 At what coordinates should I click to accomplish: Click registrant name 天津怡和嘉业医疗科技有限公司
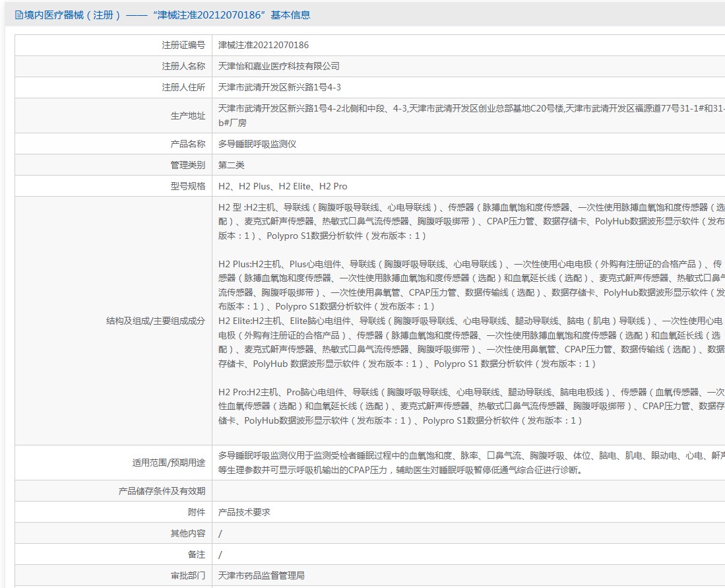[x=278, y=67]
